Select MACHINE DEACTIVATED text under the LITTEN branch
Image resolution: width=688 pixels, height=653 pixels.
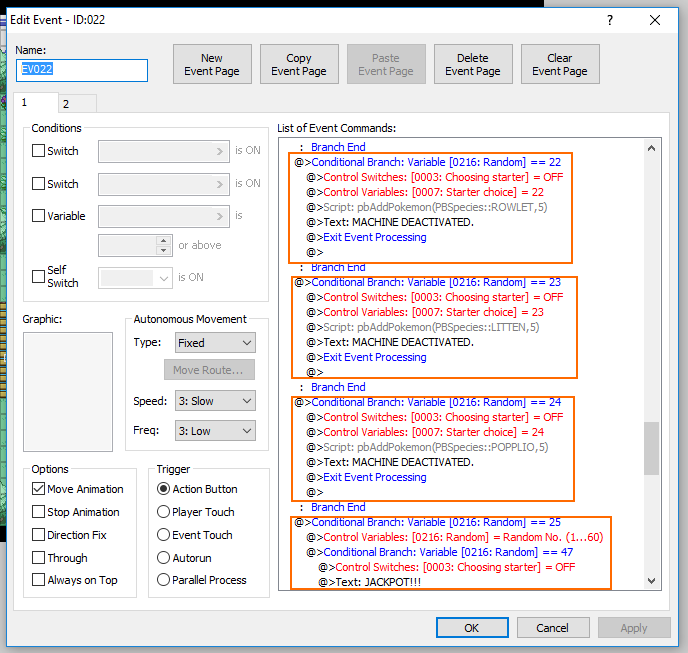pos(390,342)
